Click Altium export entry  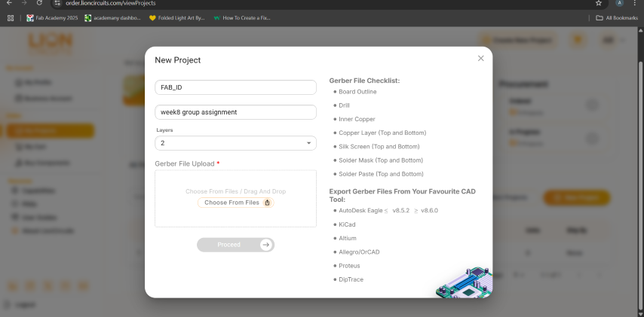(348, 238)
